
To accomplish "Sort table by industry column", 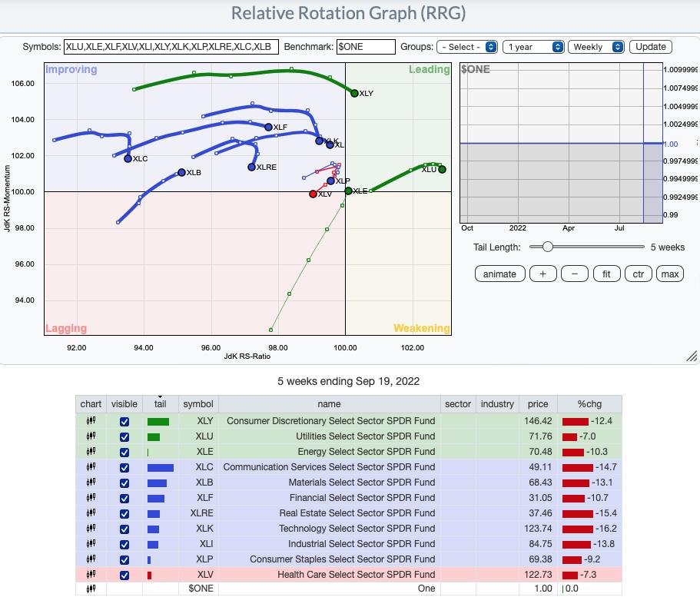I will click(497, 403).
